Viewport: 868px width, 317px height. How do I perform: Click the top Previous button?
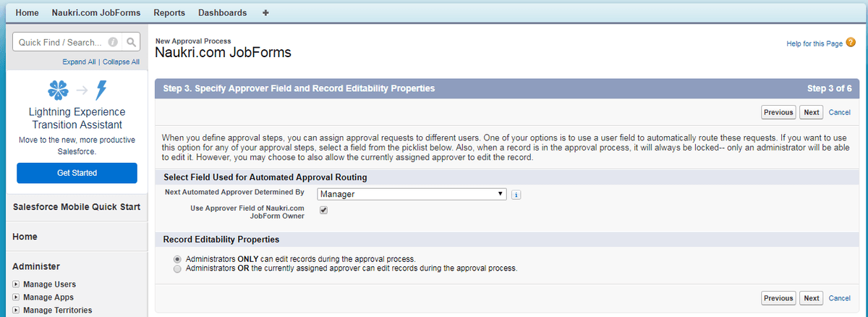point(778,112)
